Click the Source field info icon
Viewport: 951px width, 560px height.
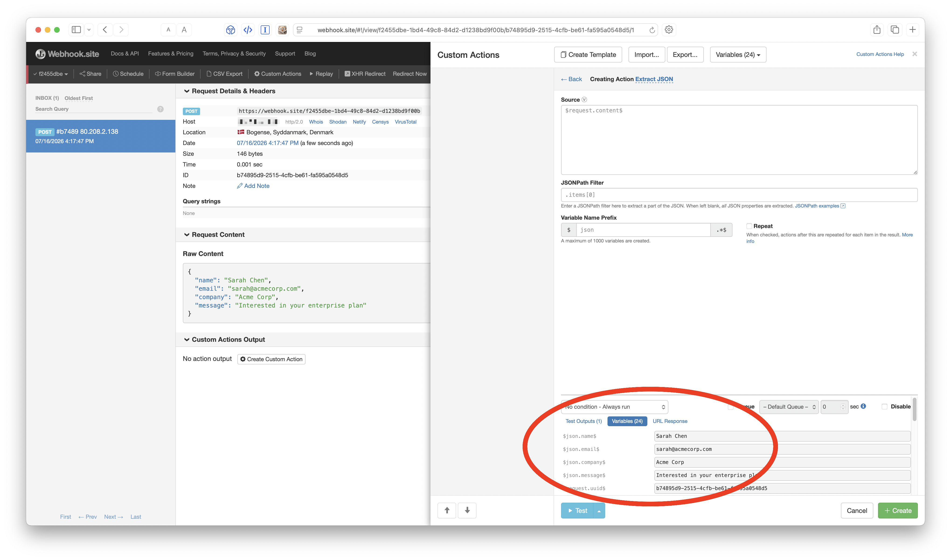pyautogui.click(x=584, y=100)
